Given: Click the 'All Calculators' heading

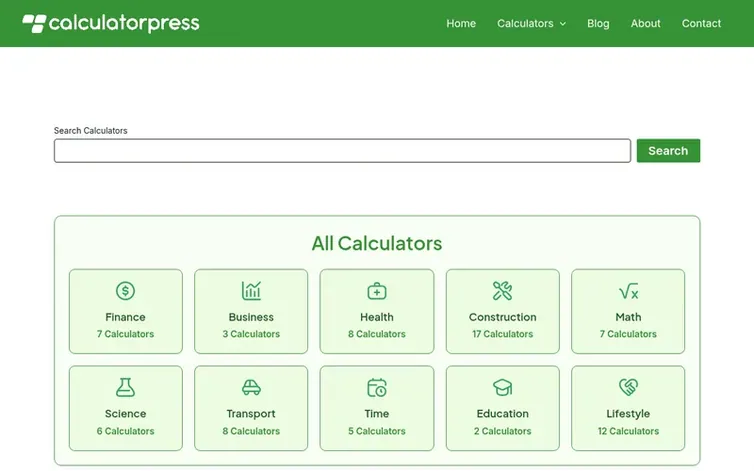Looking at the screenshot, I should (377, 243).
